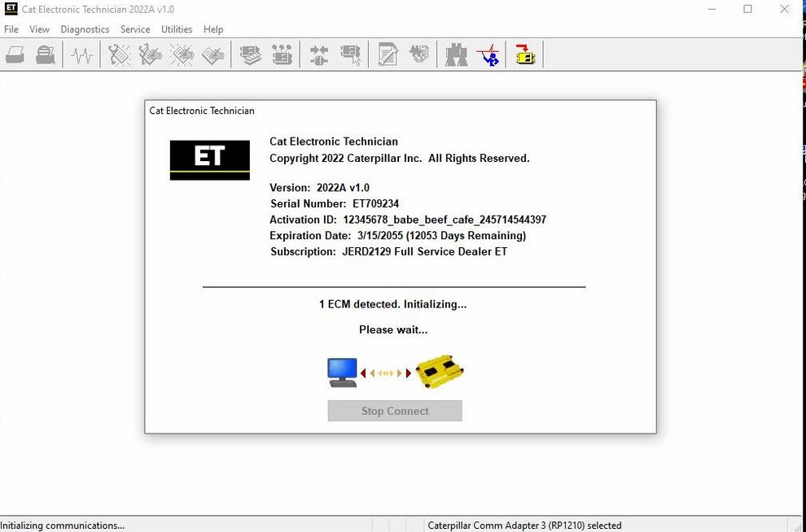
Task: Select the yellow Comm Adapter toolbar icon
Action: click(525, 55)
